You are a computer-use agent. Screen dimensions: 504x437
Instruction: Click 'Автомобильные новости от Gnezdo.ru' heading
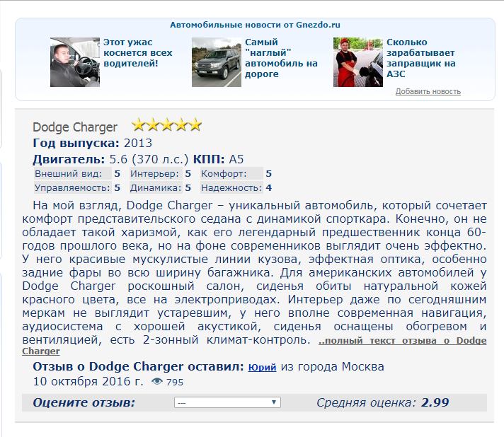[x=255, y=25]
